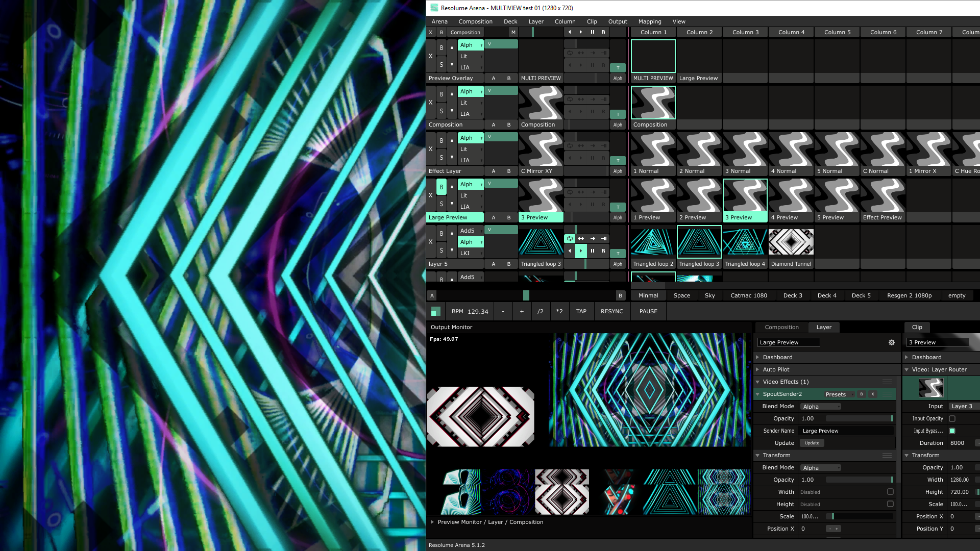
Task: Pause layer 5 clip playback
Action: pos(592,251)
